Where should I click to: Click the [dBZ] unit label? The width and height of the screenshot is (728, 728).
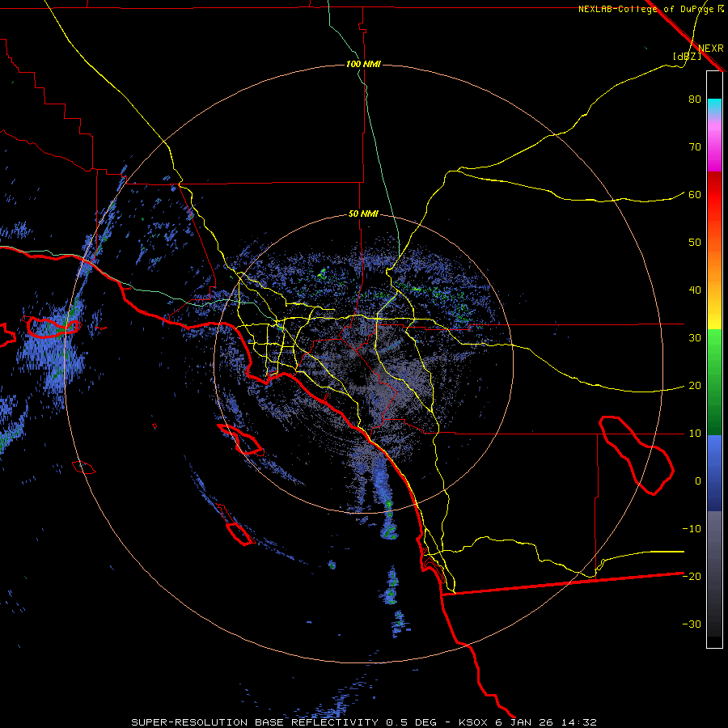(x=687, y=57)
